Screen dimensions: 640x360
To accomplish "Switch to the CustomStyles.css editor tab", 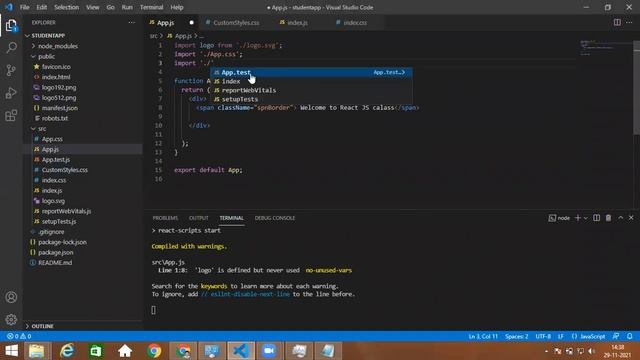I will [236, 23].
